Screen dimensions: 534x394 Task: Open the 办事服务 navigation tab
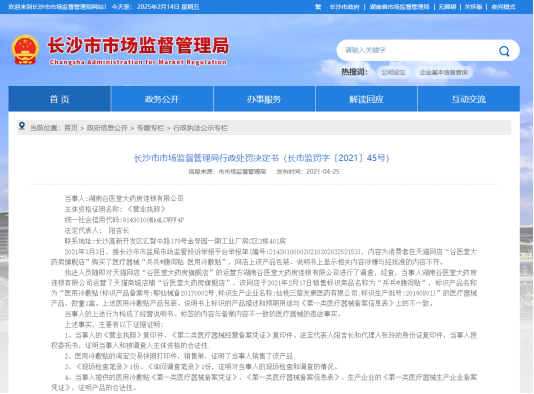pos(264,99)
